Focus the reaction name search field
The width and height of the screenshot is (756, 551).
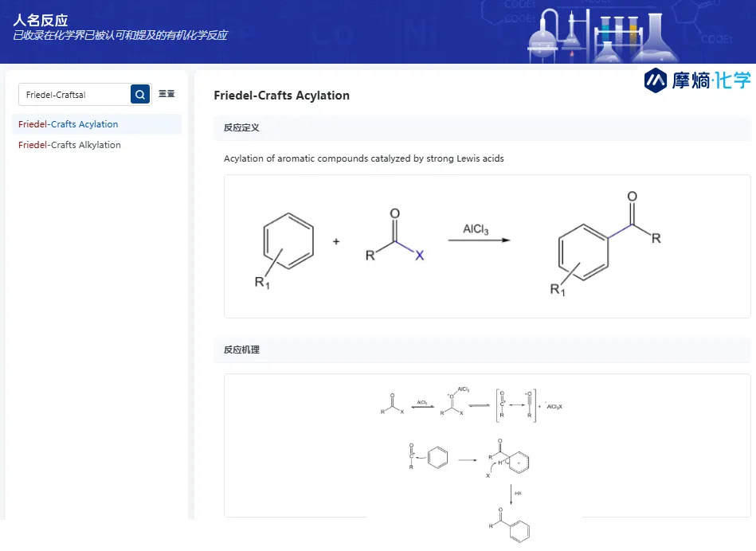75,95
